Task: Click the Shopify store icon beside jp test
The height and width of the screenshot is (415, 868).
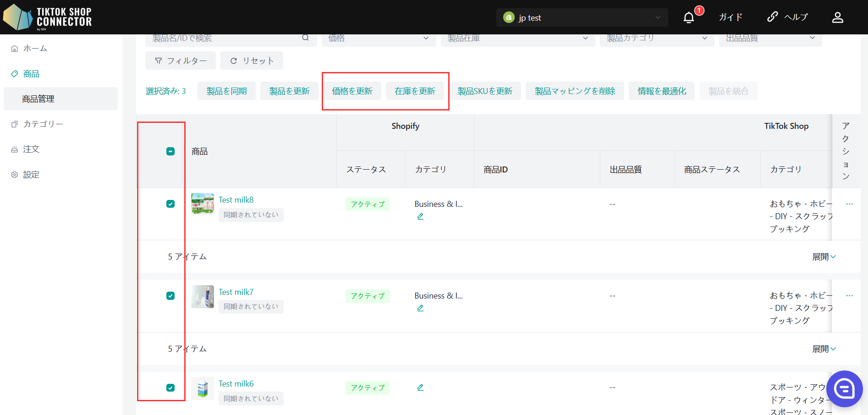Action: click(x=509, y=17)
